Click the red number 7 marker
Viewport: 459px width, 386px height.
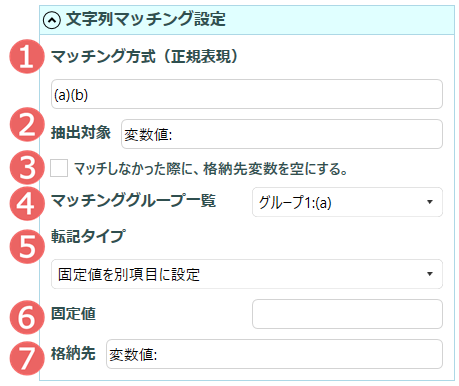click(27, 358)
